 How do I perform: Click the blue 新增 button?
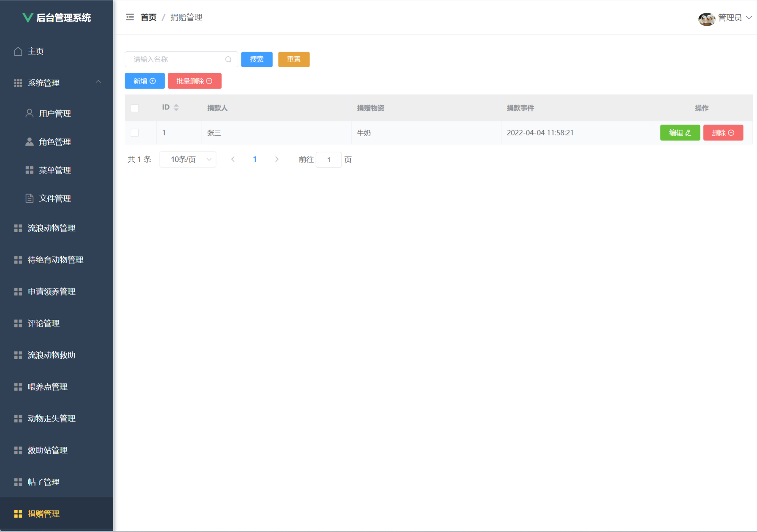point(145,81)
